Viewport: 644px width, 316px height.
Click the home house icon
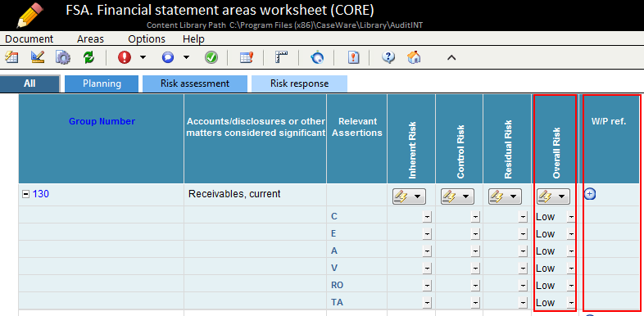pos(414,57)
